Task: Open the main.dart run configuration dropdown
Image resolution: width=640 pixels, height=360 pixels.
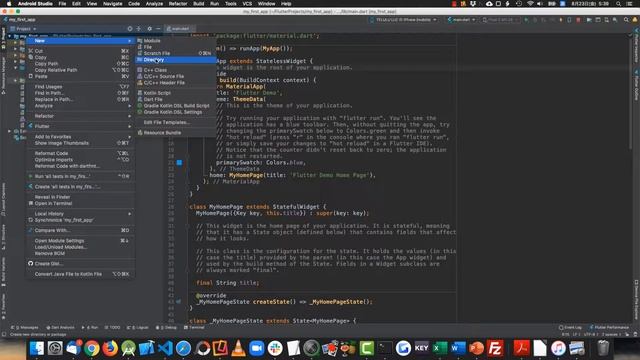Action: 462,20
